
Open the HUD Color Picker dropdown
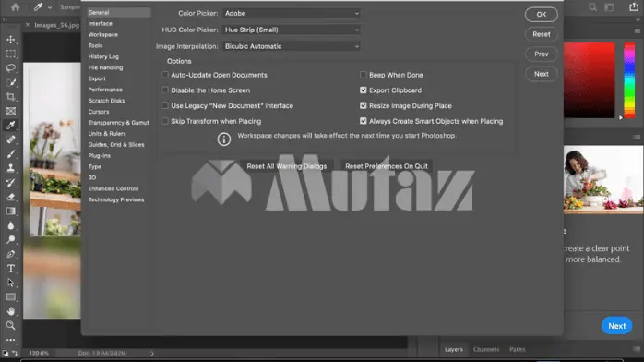(292, 30)
